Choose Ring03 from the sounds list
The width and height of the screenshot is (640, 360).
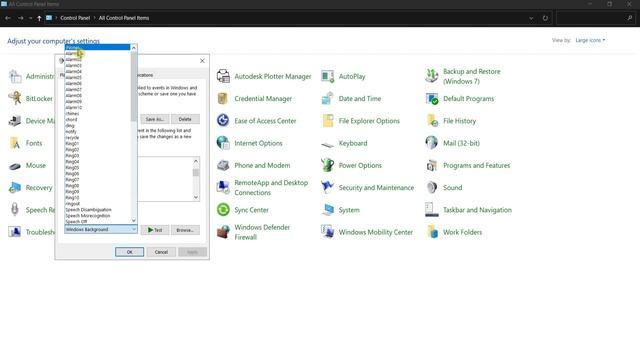coord(98,156)
